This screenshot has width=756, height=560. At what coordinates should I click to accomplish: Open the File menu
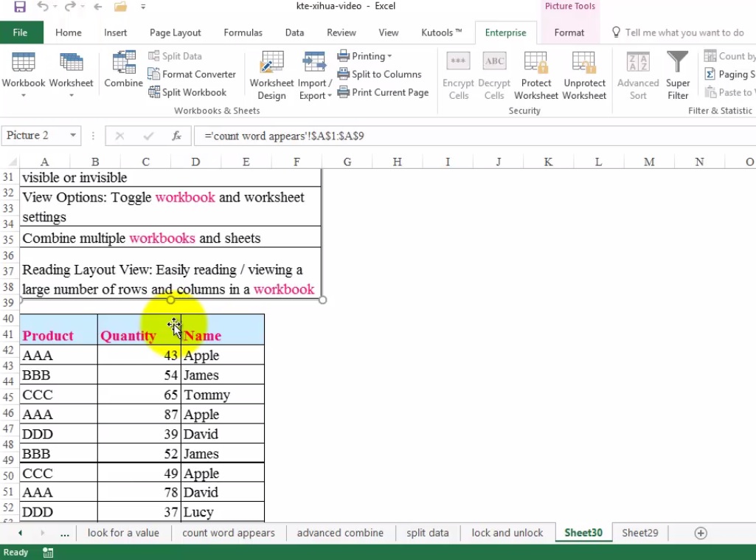coord(21,32)
